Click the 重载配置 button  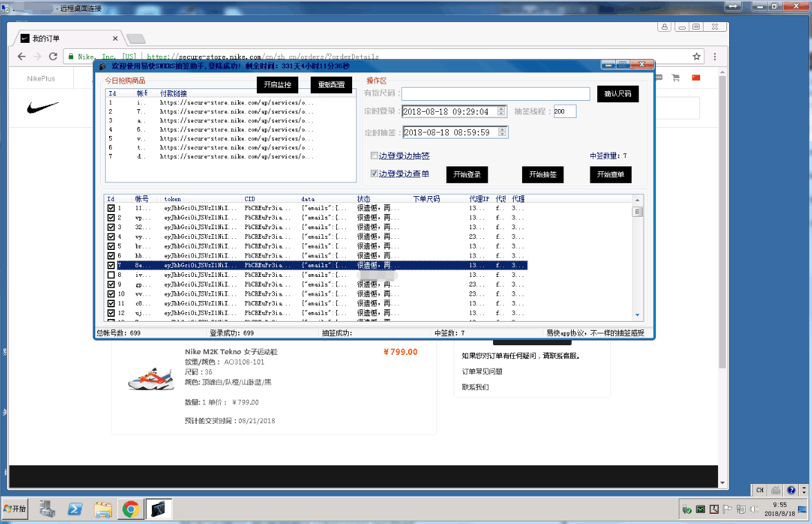point(331,84)
